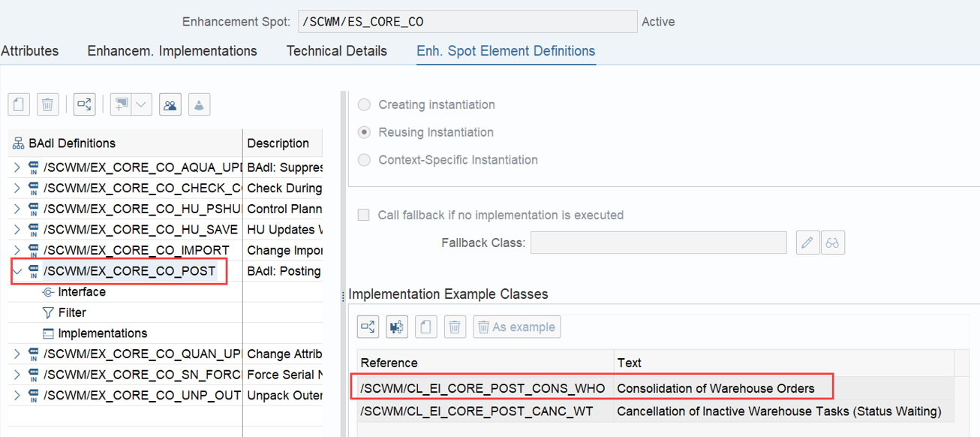980x437 pixels.
Task: Open dropdown arrow next to create implementation icon
Action: coord(143,105)
